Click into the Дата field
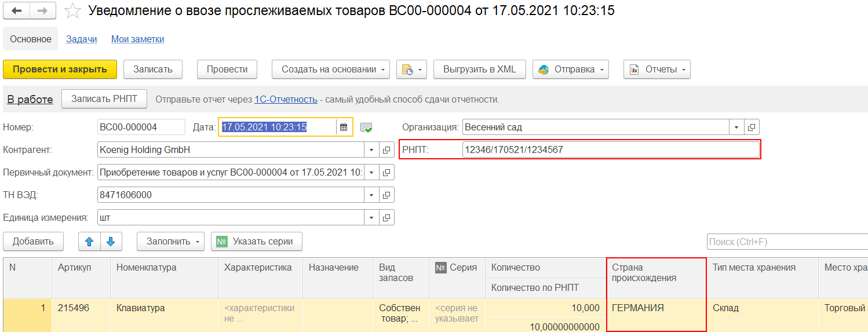 click(278, 127)
